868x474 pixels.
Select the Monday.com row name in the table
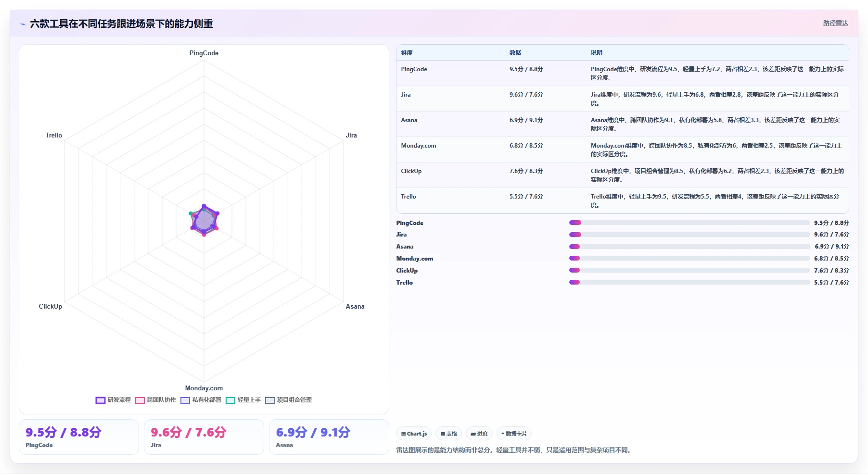[419, 146]
